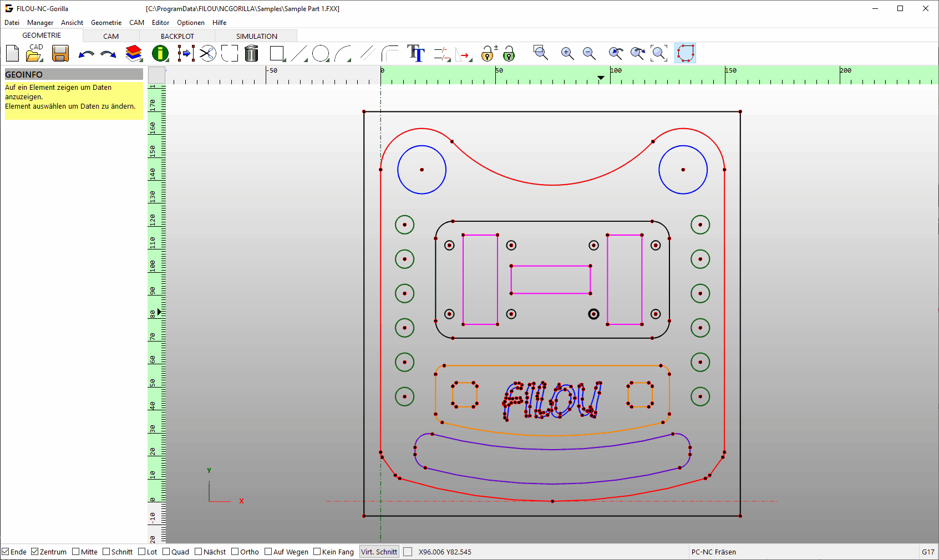The height and width of the screenshot is (560, 939).
Task: Open the Manager menu
Action: coord(40,23)
